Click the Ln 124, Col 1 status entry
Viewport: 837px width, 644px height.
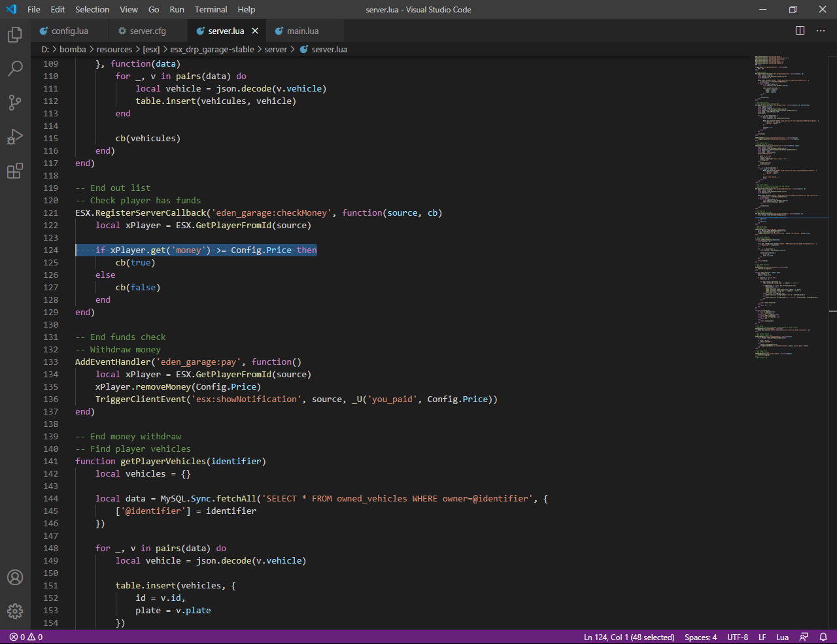(x=629, y=637)
